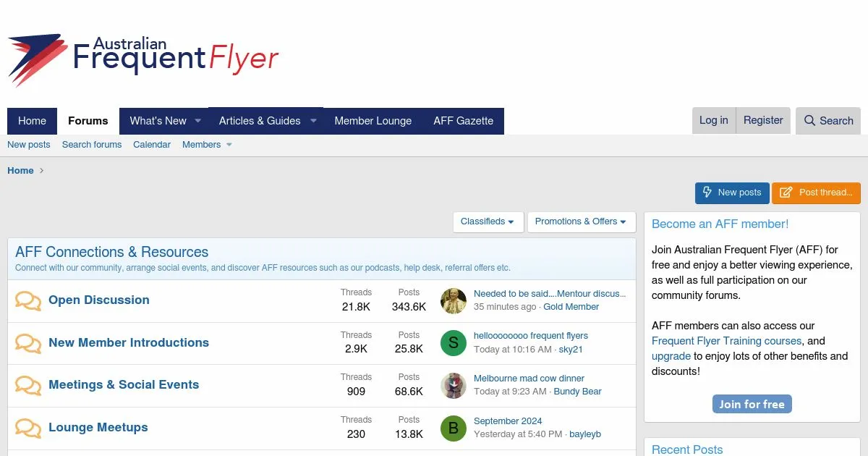The image size is (868, 456).
Task: Click the 'Become an AFF member!' heading
Action: (720, 224)
